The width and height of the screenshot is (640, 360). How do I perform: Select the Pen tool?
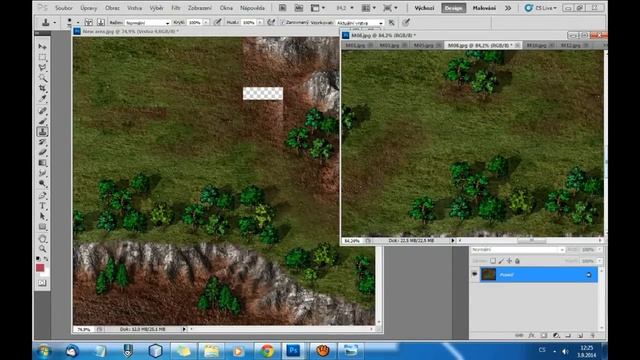[x=42, y=196]
